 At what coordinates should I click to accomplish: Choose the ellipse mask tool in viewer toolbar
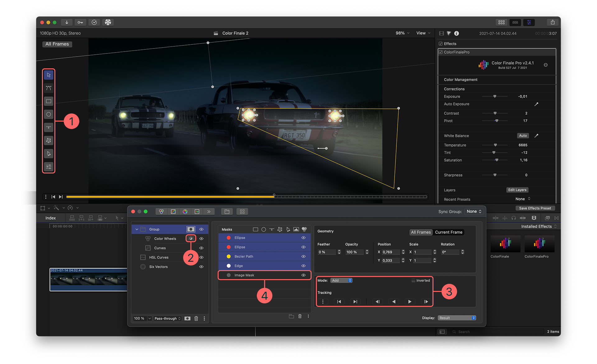[49, 114]
